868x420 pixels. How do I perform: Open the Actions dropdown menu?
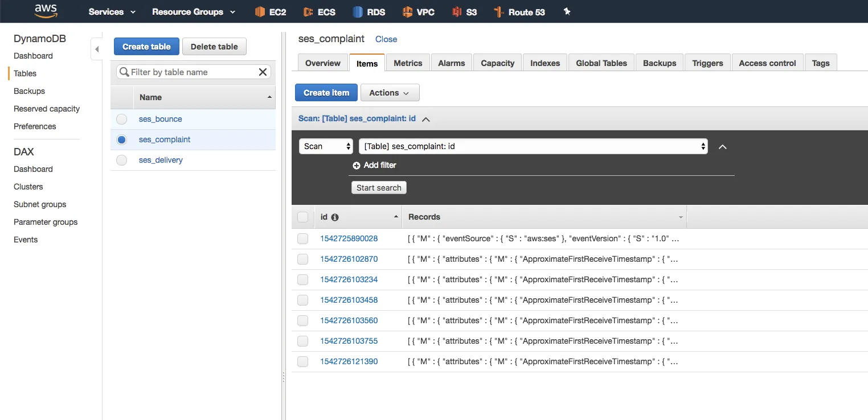tap(390, 93)
